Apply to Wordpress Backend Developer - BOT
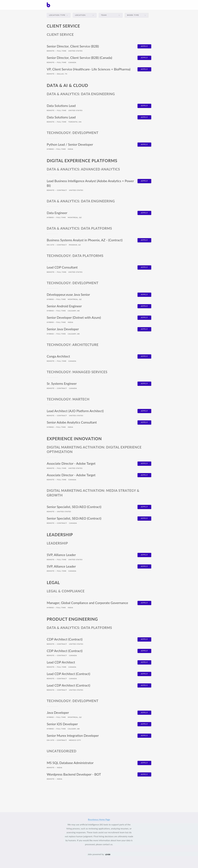Image resolution: width=198 pixels, height=868 pixels. pos(144,774)
